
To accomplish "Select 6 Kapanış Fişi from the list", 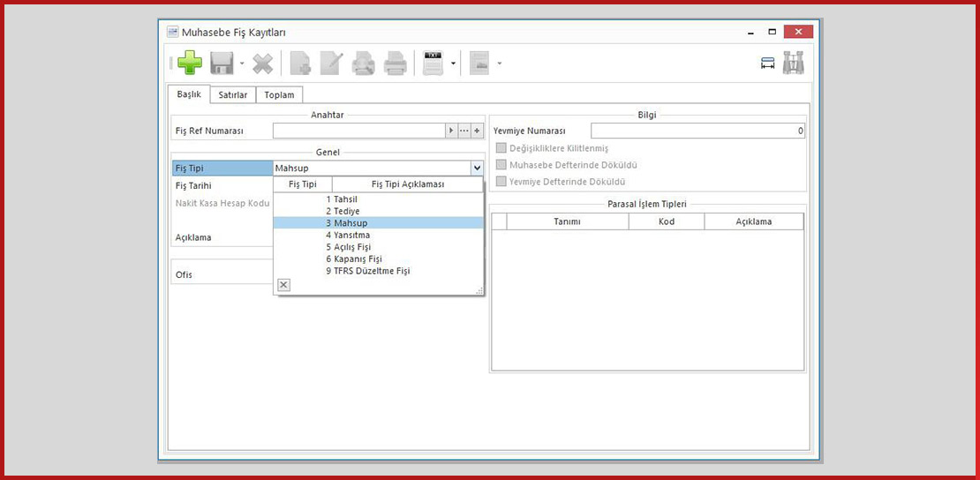I will pyautogui.click(x=378, y=259).
